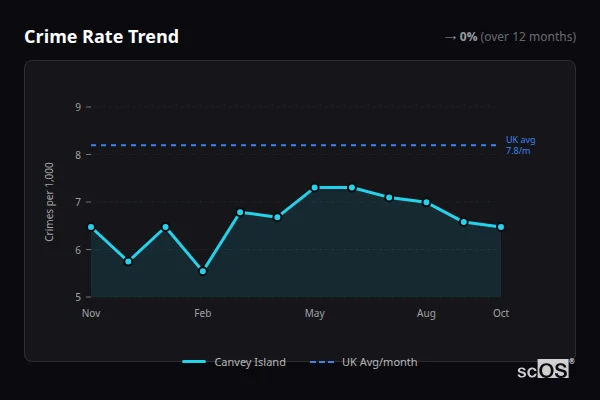Click the May data point on line
Viewport: 600px width, 400px height.
coord(315,188)
